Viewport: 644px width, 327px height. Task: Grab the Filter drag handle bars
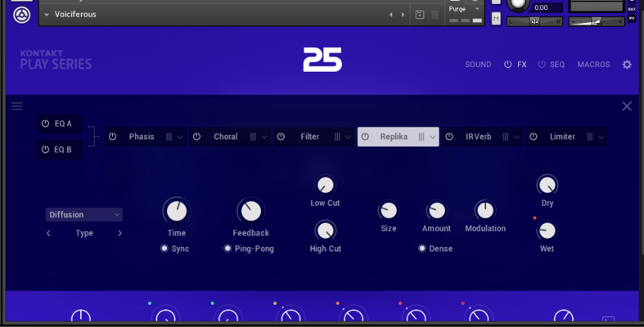point(337,137)
